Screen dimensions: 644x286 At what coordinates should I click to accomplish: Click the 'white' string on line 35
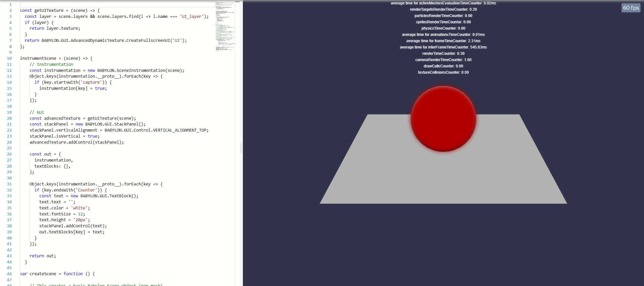[79, 208]
